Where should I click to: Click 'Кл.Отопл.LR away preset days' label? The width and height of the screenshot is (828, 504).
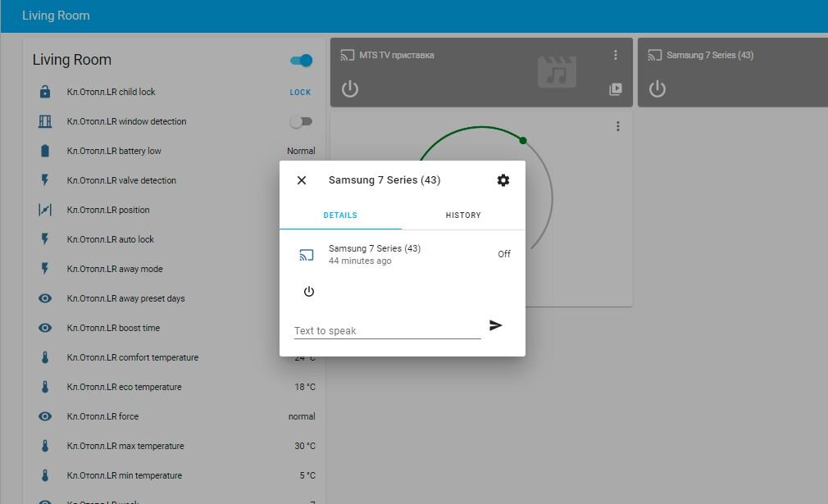[125, 298]
